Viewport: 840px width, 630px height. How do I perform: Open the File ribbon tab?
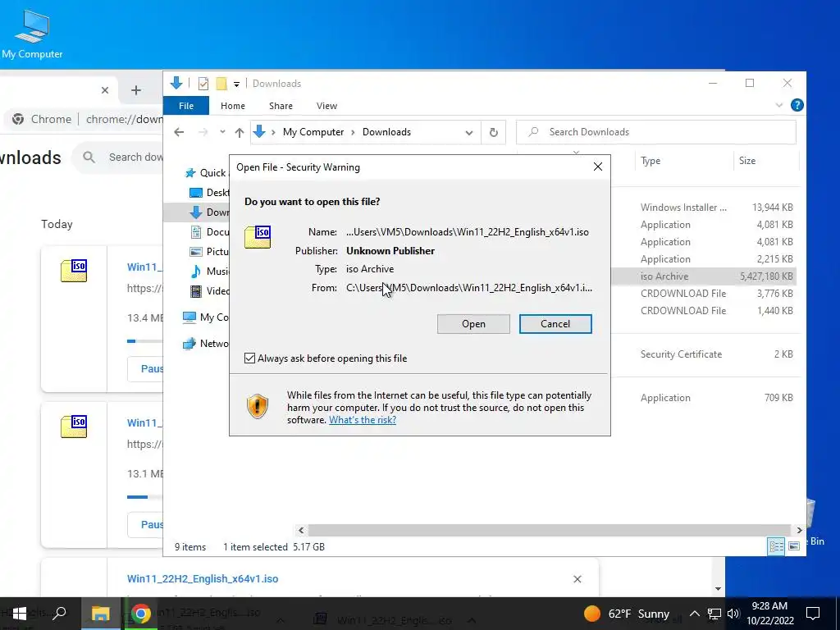click(186, 106)
